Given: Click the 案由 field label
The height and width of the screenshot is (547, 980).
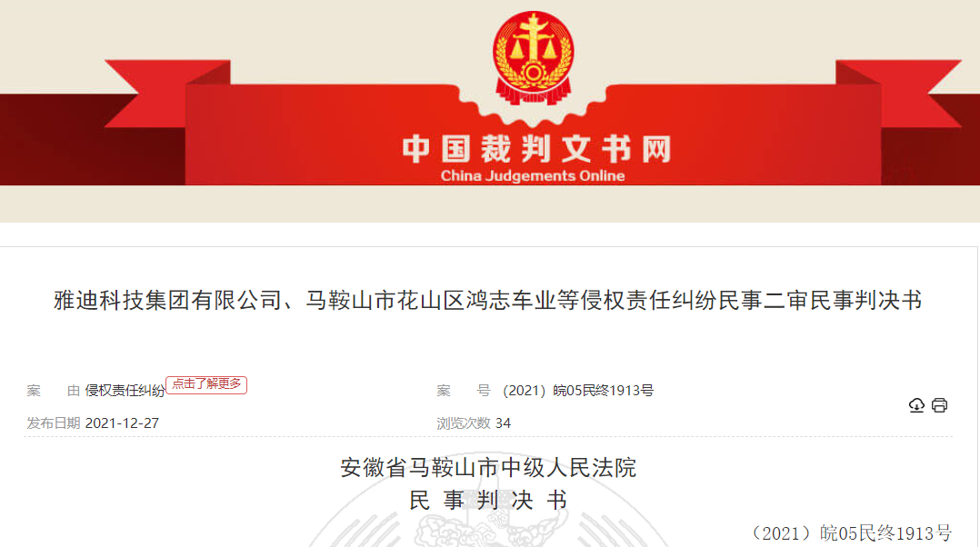Looking at the screenshot, I should coord(53,391).
